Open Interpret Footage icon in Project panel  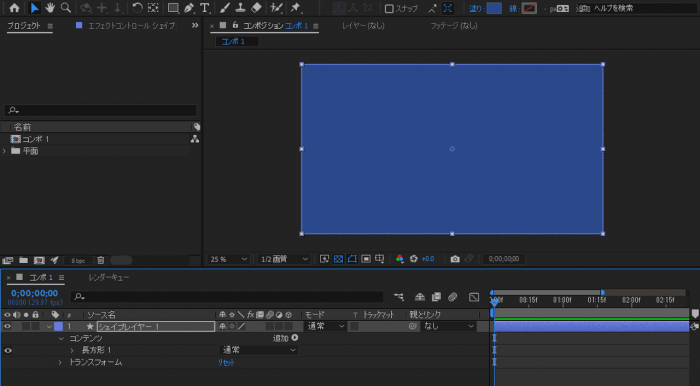point(8,260)
